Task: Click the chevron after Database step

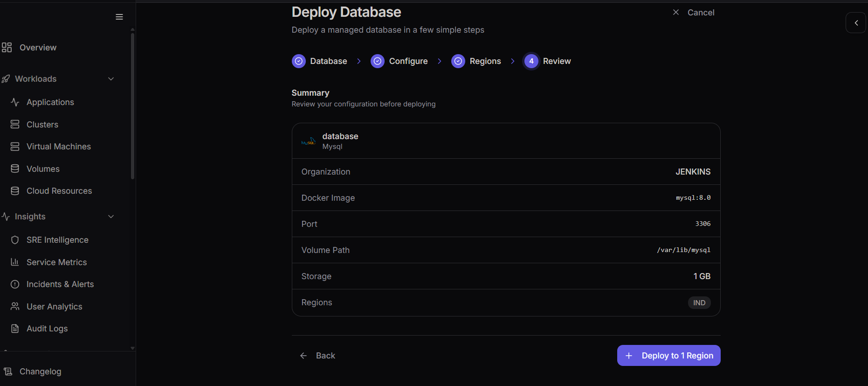Action: point(359,61)
